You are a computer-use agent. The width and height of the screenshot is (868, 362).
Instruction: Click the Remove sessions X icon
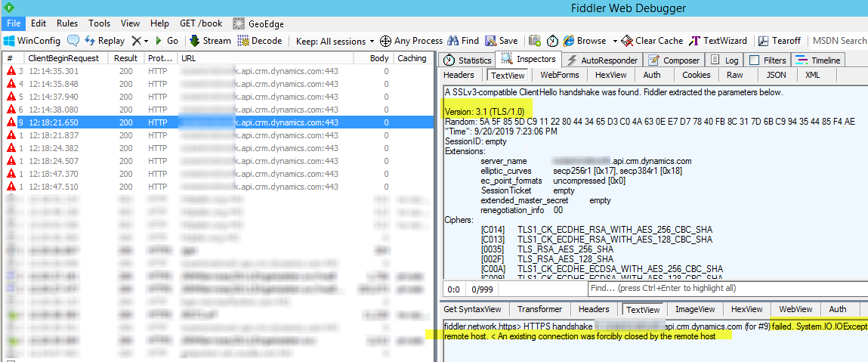(x=136, y=41)
